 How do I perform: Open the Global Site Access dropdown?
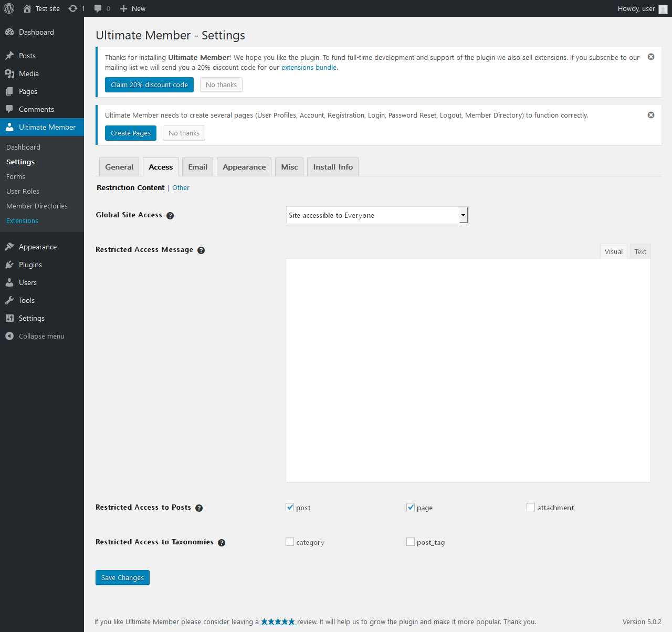(x=377, y=215)
